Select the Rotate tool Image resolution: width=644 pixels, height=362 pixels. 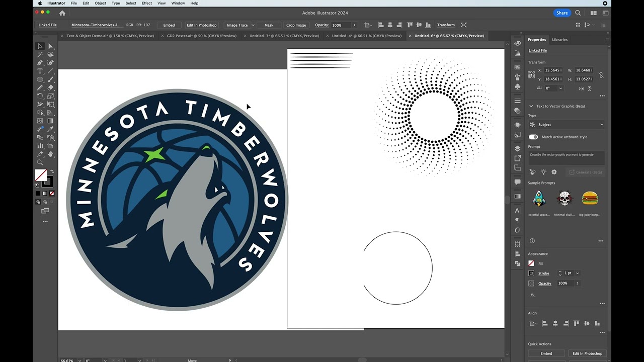pyautogui.click(x=40, y=96)
